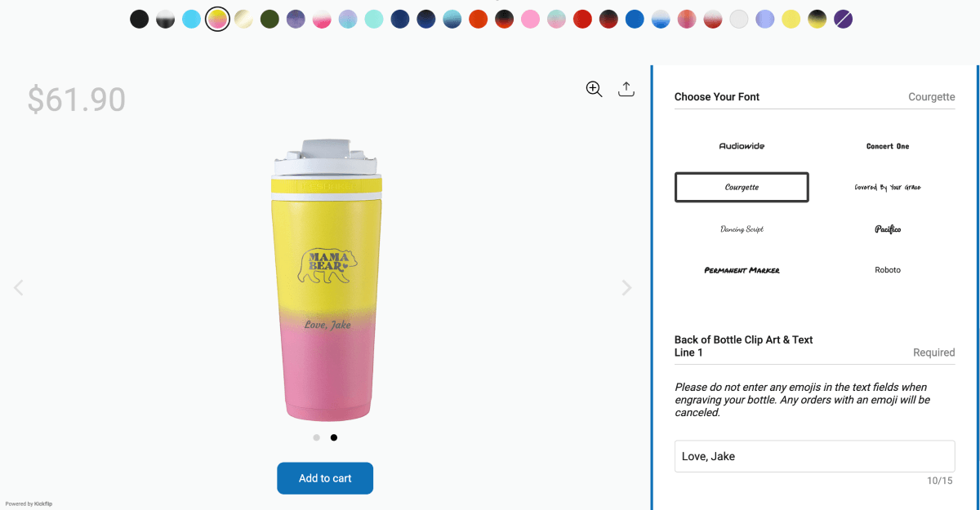Click the share upload icon
This screenshot has width=980, height=510.
click(626, 89)
